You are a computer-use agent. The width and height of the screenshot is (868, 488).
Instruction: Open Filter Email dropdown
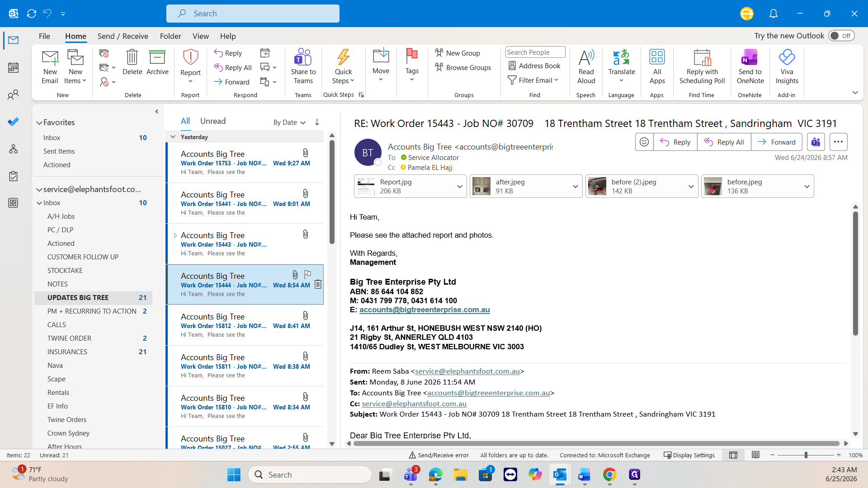[533, 80]
